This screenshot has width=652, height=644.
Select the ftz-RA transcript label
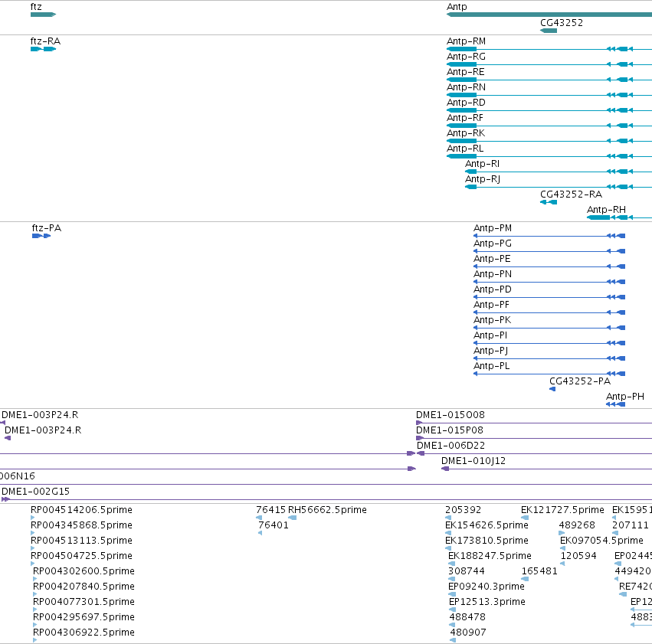pos(45,41)
